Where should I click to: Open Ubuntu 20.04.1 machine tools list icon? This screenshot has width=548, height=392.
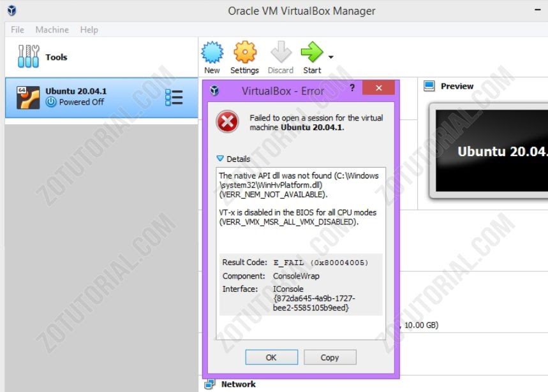pyautogui.click(x=174, y=98)
